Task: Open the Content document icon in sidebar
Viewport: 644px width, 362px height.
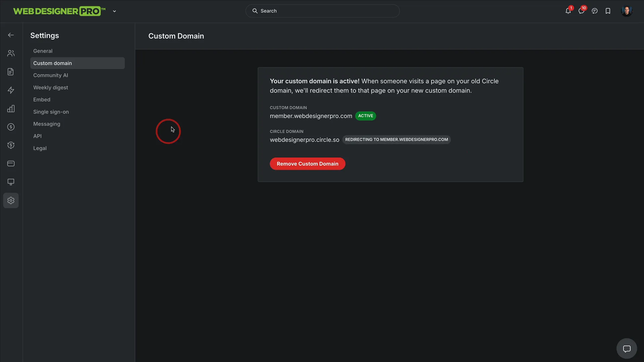Action: click(x=11, y=72)
